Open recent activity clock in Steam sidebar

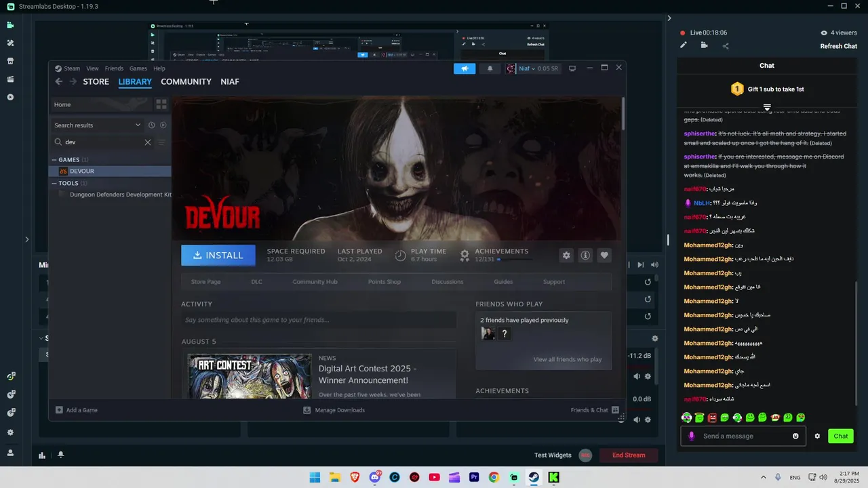coord(152,125)
